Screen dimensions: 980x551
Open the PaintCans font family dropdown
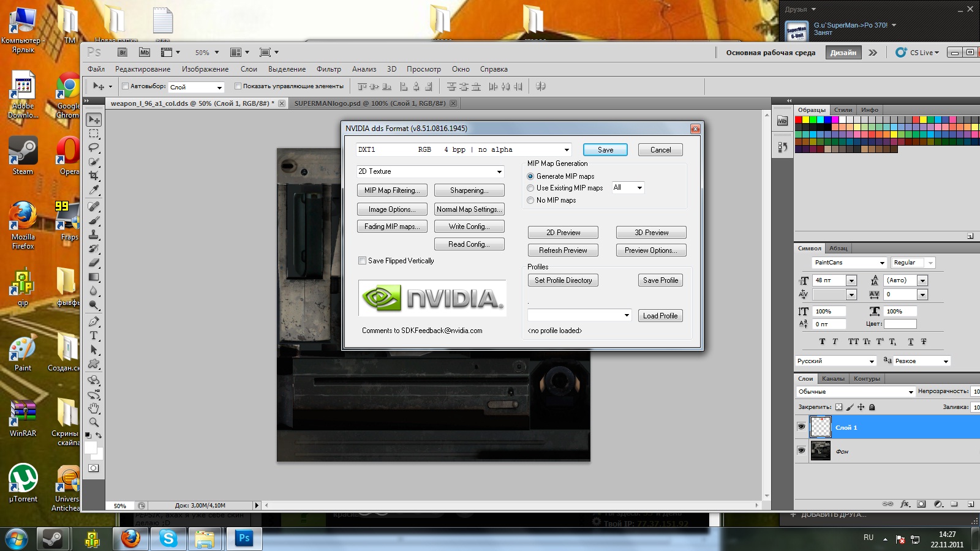882,263
